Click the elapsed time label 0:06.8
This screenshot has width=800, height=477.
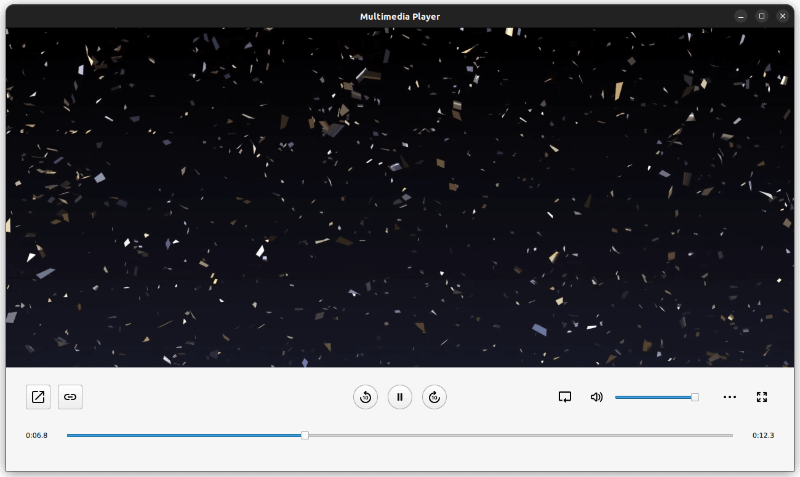coord(37,435)
